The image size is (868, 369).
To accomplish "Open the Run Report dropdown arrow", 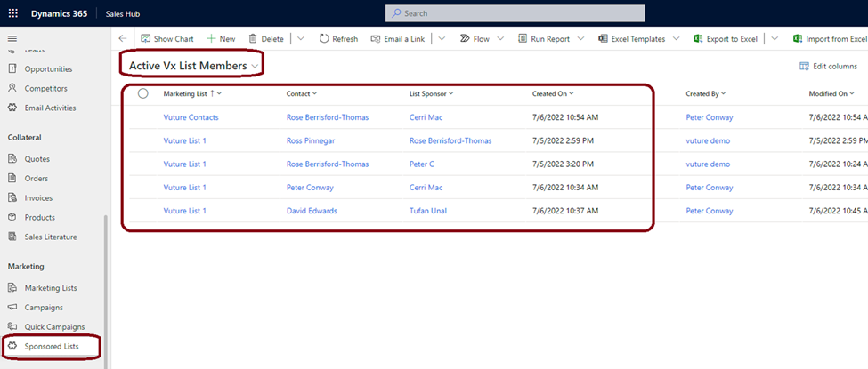I will [580, 39].
